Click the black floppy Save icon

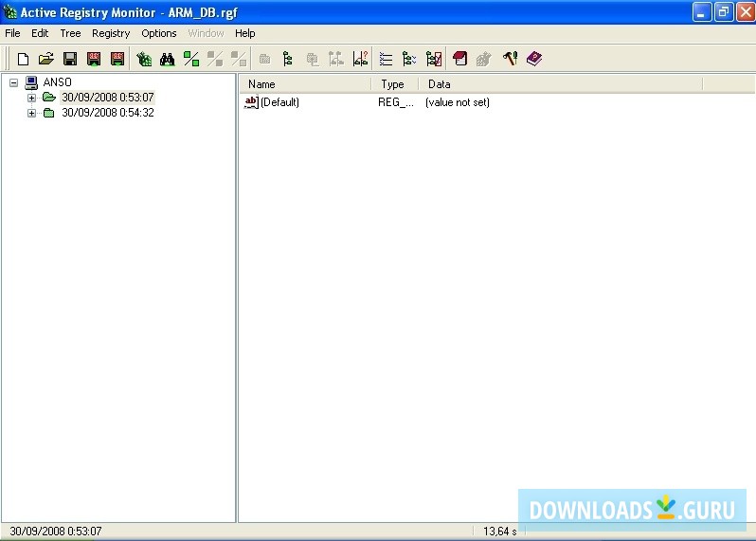pyautogui.click(x=70, y=60)
